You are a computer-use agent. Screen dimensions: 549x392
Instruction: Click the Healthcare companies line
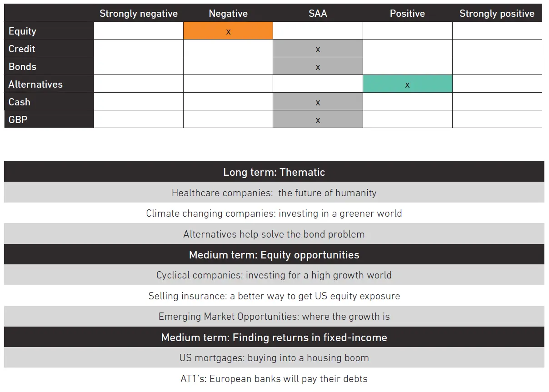coord(274,193)
